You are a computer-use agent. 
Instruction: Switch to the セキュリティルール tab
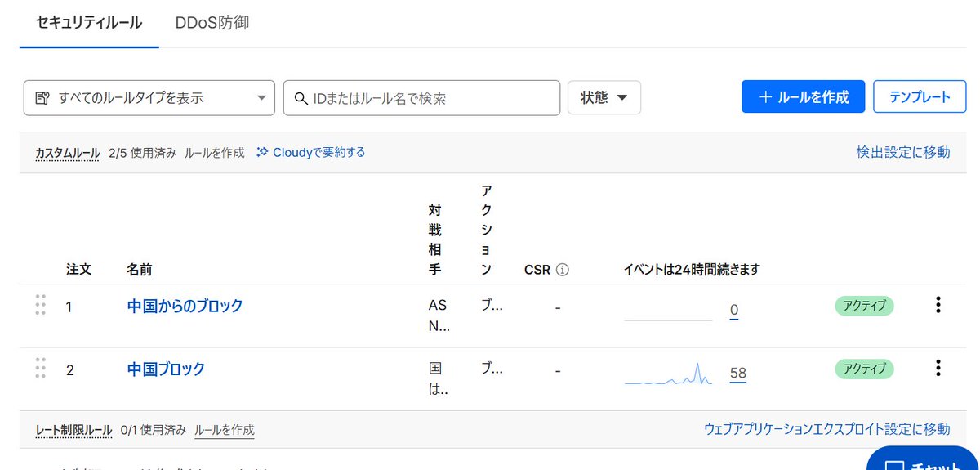[x=89, y=23]
